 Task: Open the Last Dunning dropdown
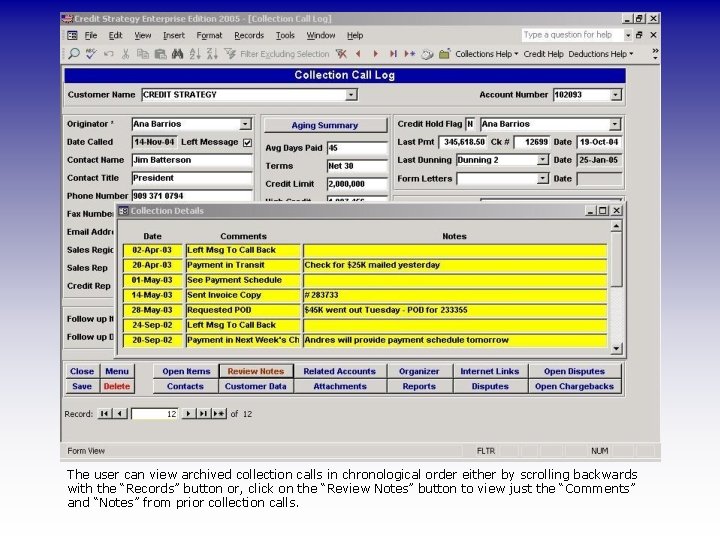542,160
